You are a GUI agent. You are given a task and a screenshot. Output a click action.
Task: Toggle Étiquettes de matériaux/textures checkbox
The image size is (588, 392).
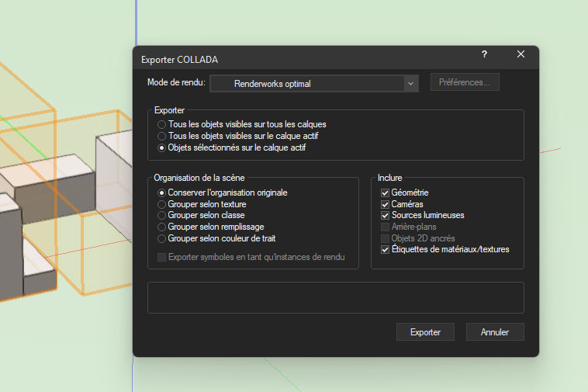coord(385,250)
